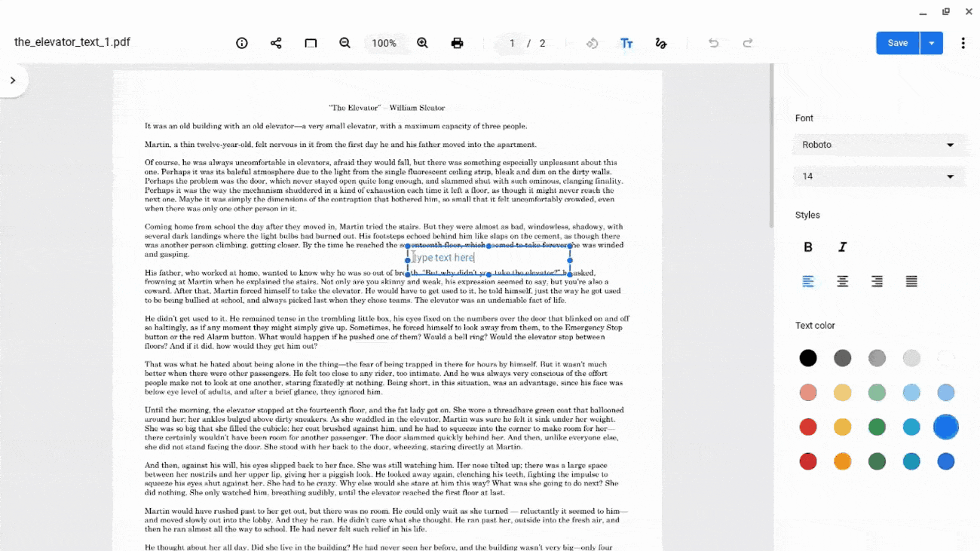Screen dimensions: 980x551
Task: Click the current page number field
Action: pos(513,43)
